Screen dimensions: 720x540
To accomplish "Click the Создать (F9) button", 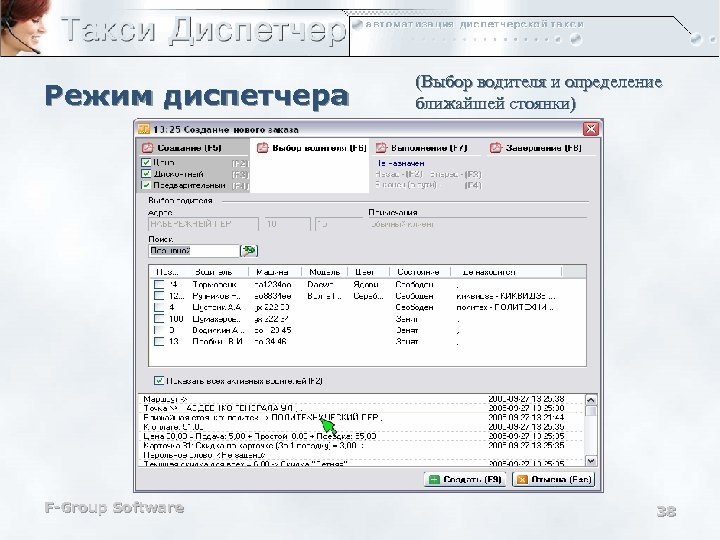I will pos(465,479).
